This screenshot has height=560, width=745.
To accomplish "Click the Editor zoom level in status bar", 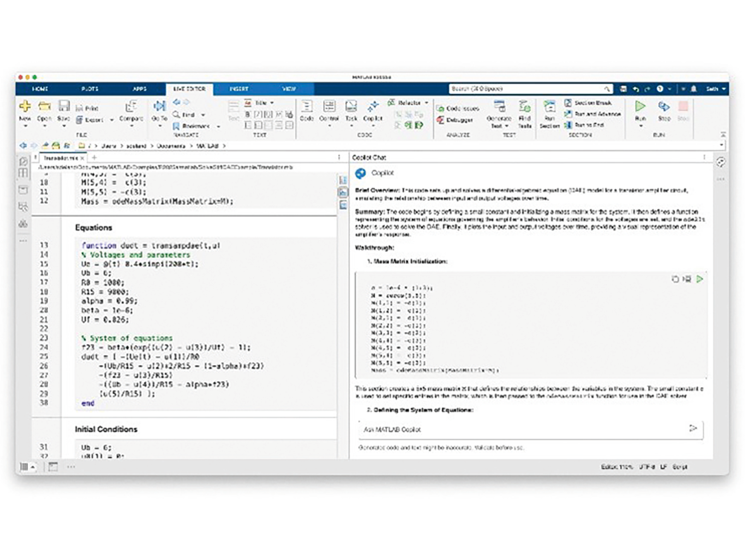I will tap(616, 467).
